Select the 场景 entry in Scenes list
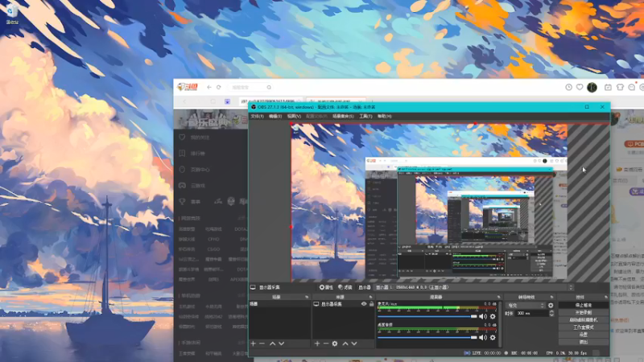644x362 pixels. point(279,304)
